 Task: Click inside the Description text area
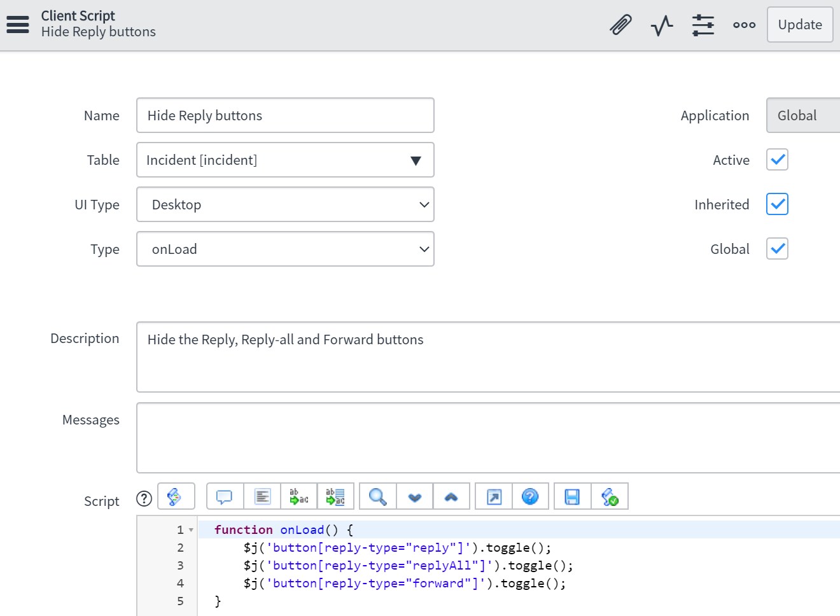pos(488,357)
